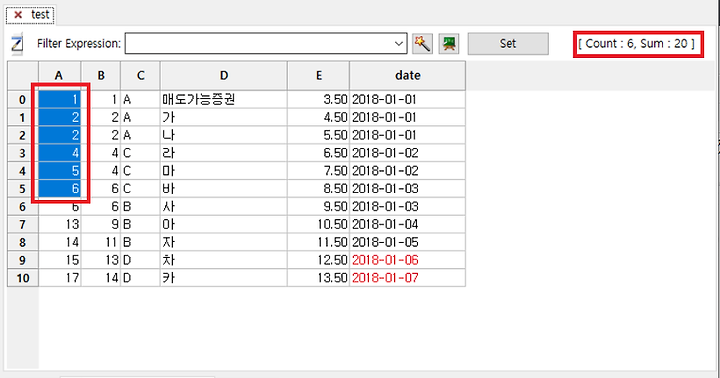Click cell D with text 라

click(x=224, y=153)
